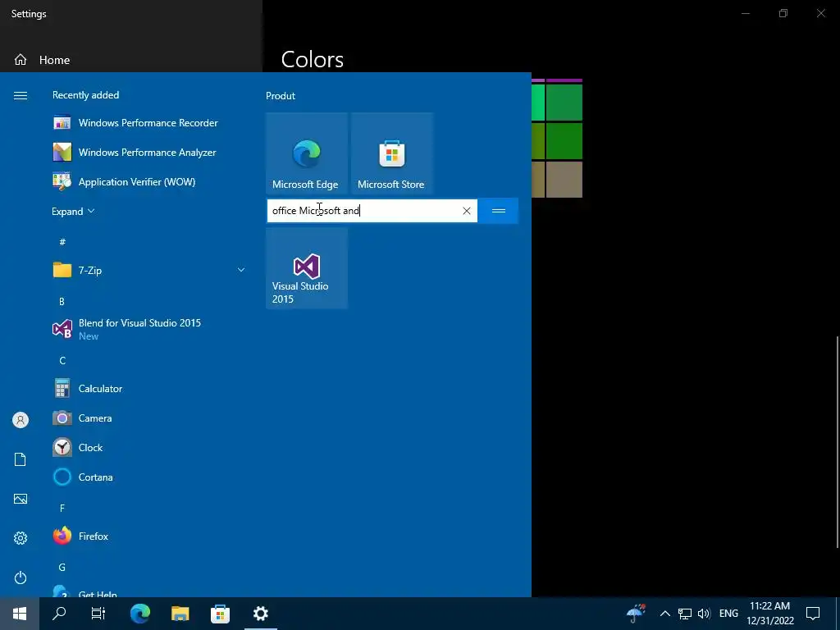
Task: Click the weather umbrella tray icon
Action: coord(636,613)
